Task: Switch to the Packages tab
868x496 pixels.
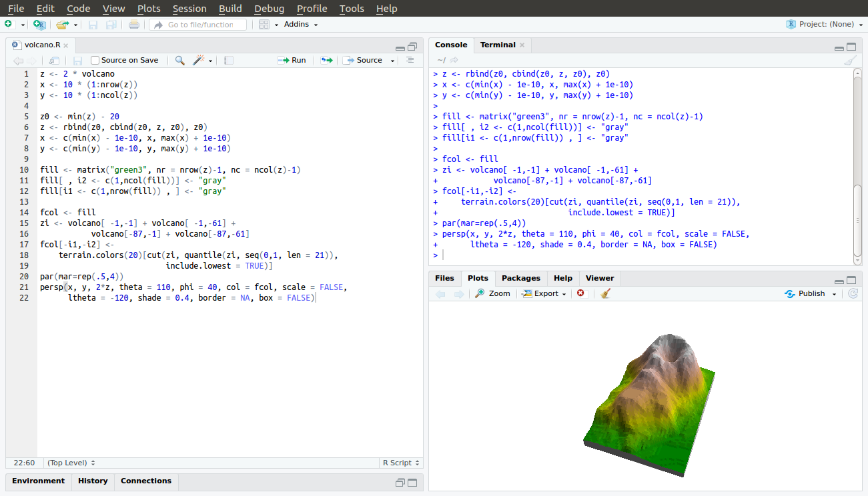Action: pos(520,278)
